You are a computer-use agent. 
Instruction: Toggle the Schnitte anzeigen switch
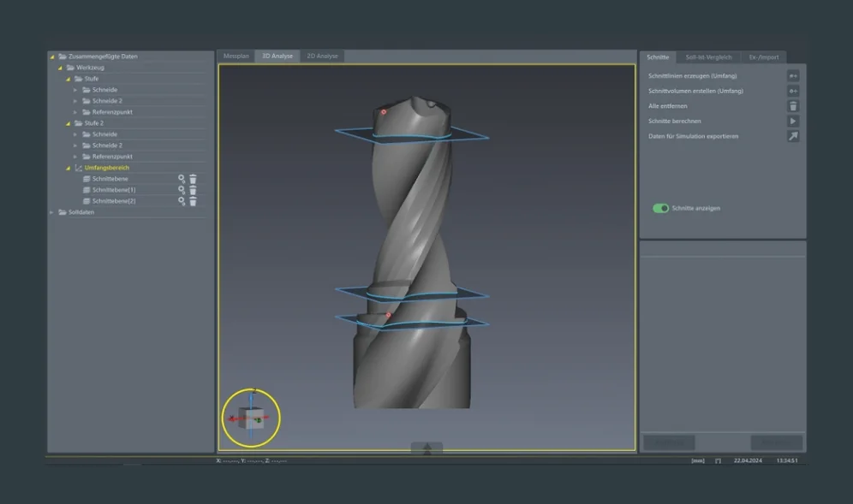pos(660,208)
